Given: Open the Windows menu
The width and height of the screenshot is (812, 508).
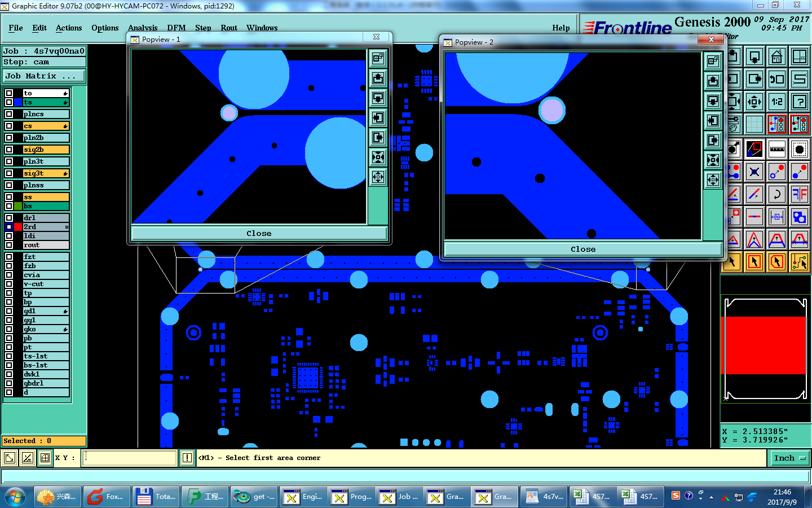Looking at the screenshot, I should click(262, 28).
